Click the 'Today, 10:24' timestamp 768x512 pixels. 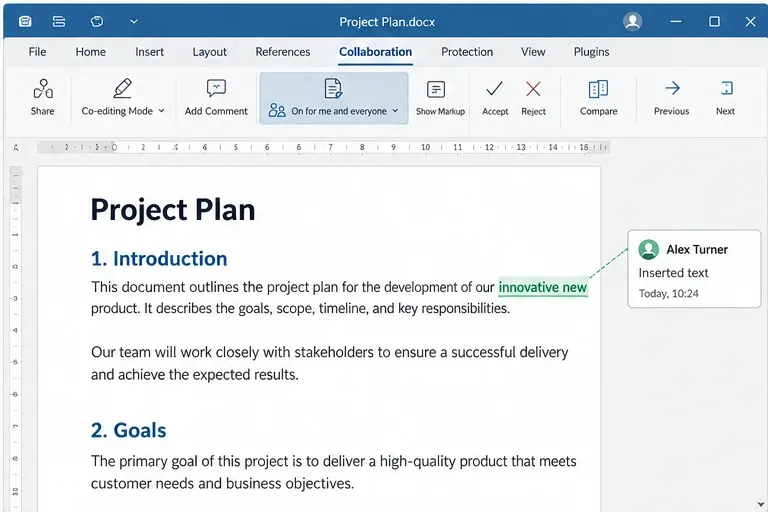click(669, 293)
